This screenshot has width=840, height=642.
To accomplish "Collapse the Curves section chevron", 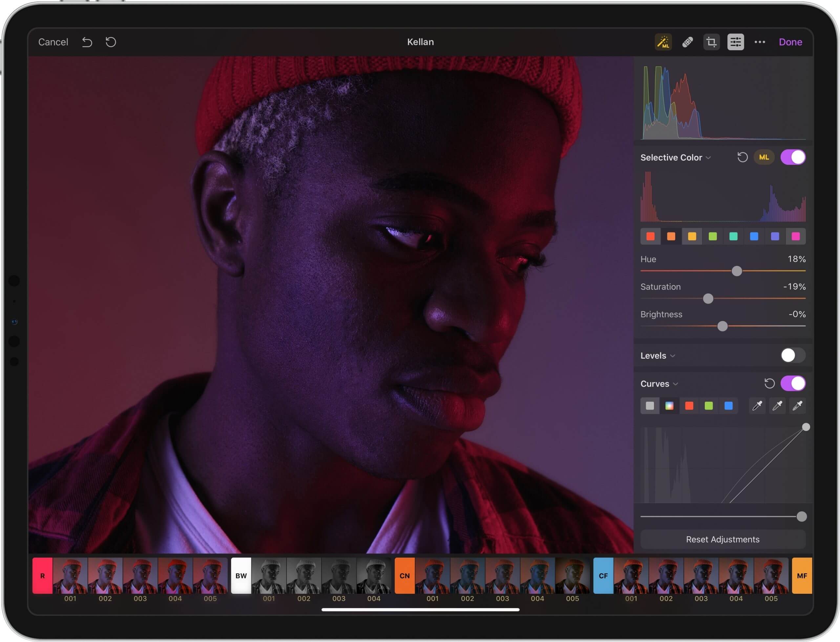I will [x=675, y=384].
